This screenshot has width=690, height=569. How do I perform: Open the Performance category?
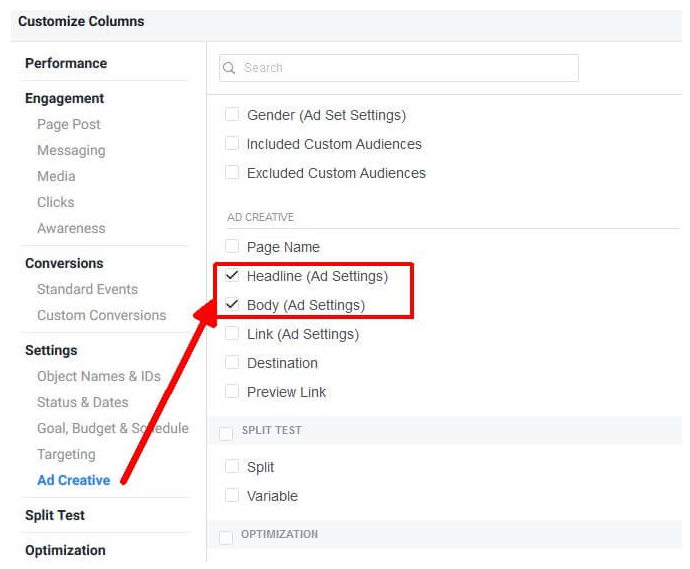[66, 63]
